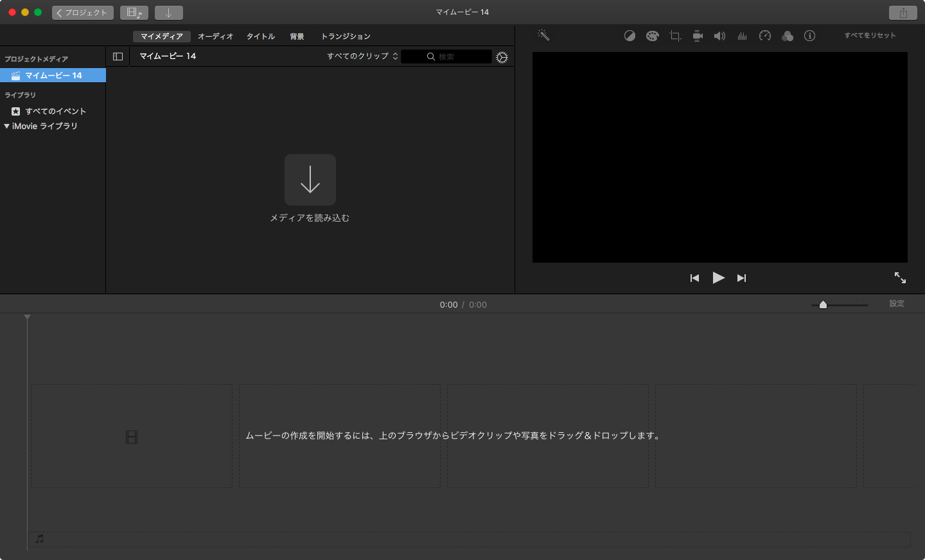Click the import down-arrow toolbar button
The image size is (925, 560).
click(x=169, y=13)
